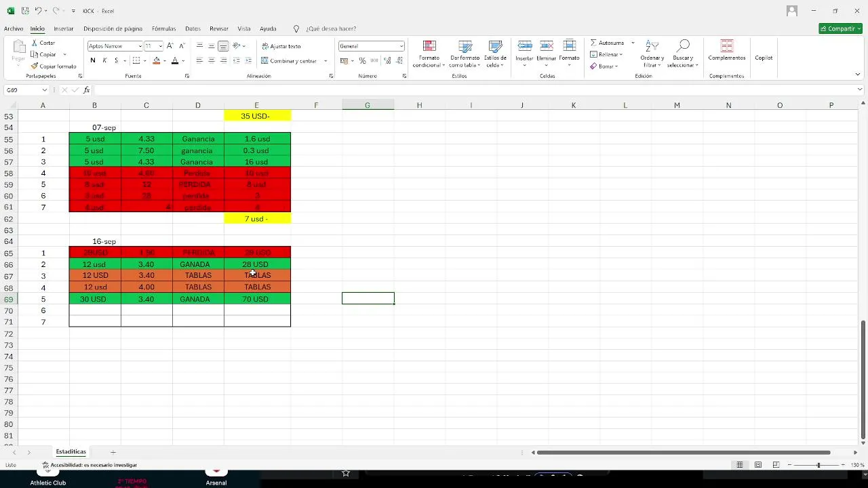Click the formula bar input

475,90
